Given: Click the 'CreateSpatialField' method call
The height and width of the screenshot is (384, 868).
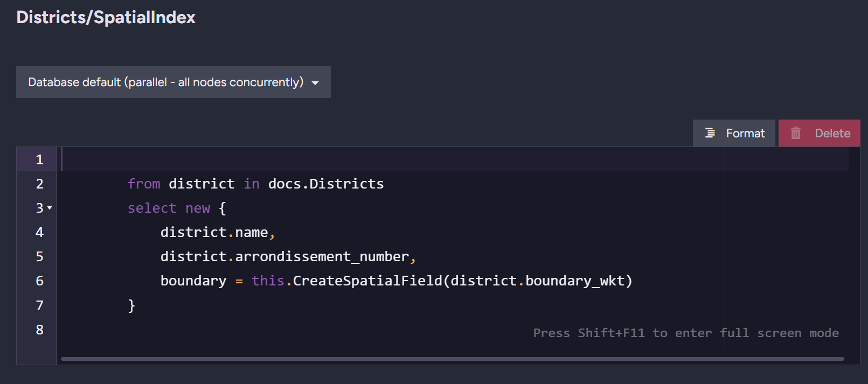Looking at the screenshot, I should tap(367, 281).
